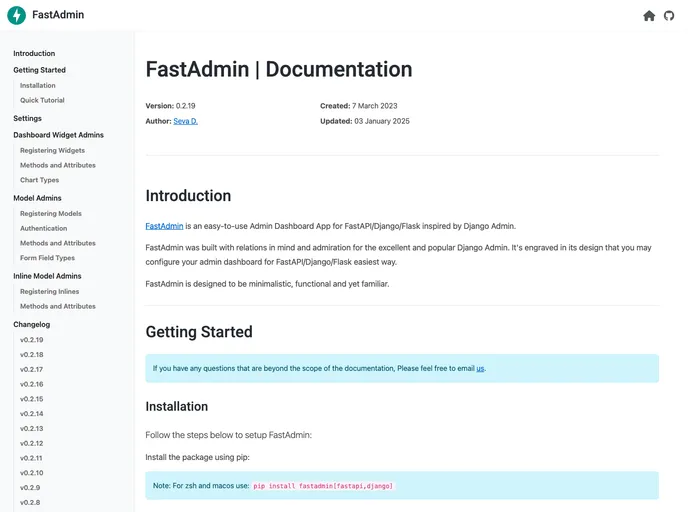
Task: Click the email 'us' link
Action: pos(480,369)
